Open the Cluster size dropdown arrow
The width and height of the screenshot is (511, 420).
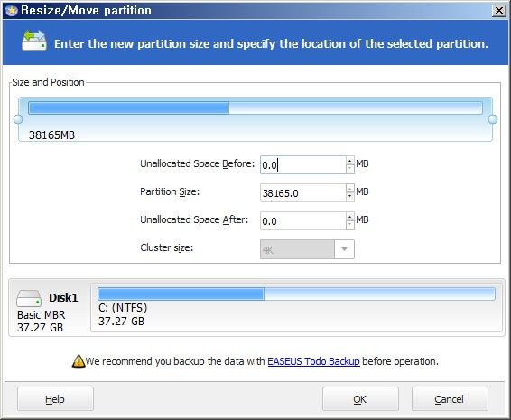tap(344, 249)
